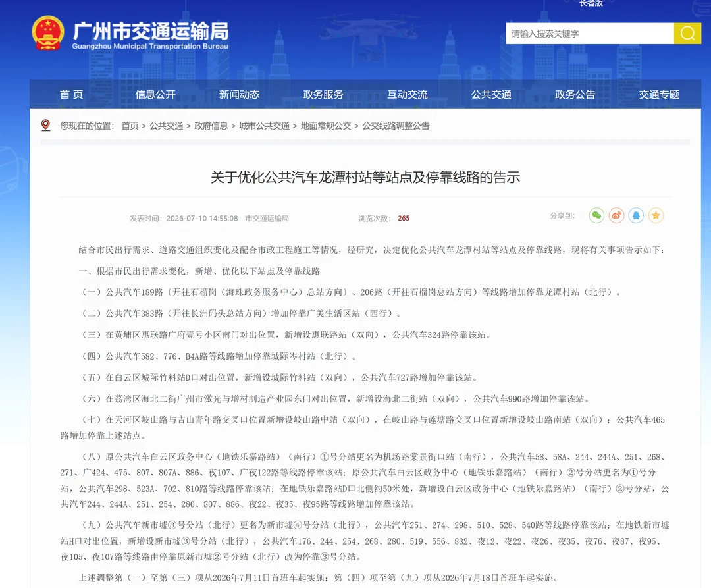Screen dimensions: 711x588
Task: Click the yellow search magnifier button
Action: click(687, 34)
